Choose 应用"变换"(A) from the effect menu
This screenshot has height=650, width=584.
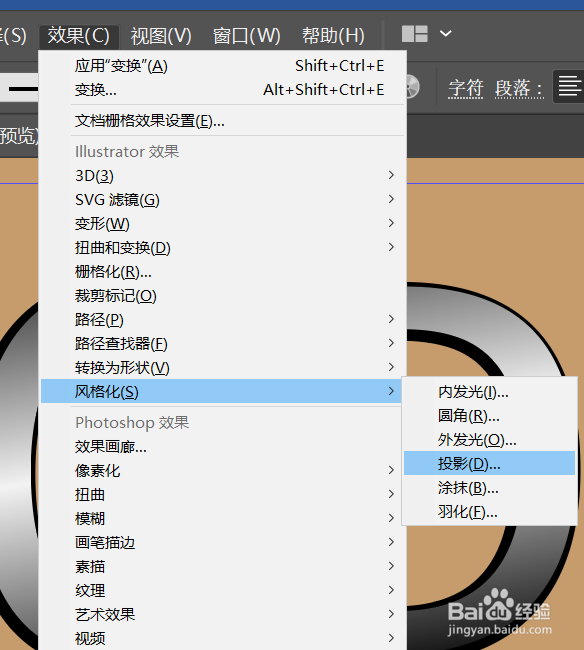click(x=223, y=66)
